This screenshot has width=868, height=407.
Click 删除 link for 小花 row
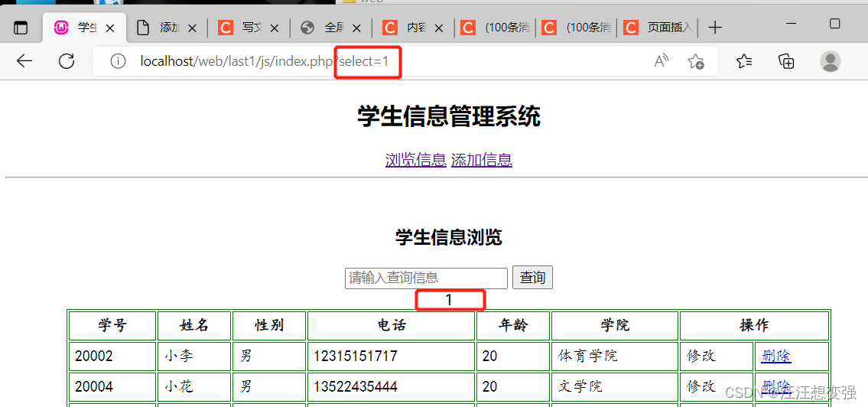[776, 386]
